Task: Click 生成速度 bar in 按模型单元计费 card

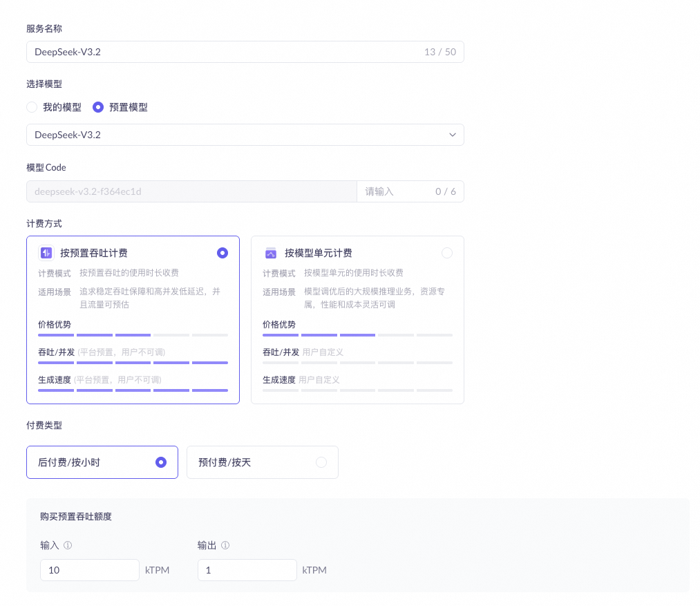Action: click(x=357, y=390)
